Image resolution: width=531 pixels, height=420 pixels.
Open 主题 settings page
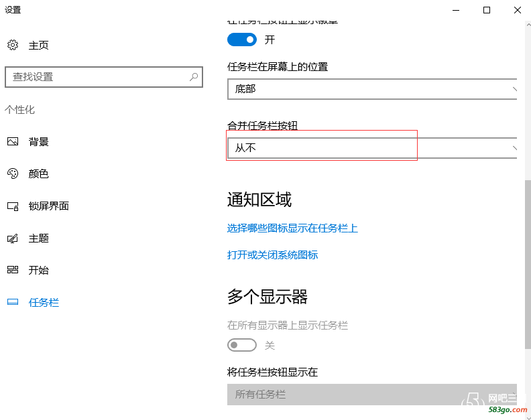39,238
